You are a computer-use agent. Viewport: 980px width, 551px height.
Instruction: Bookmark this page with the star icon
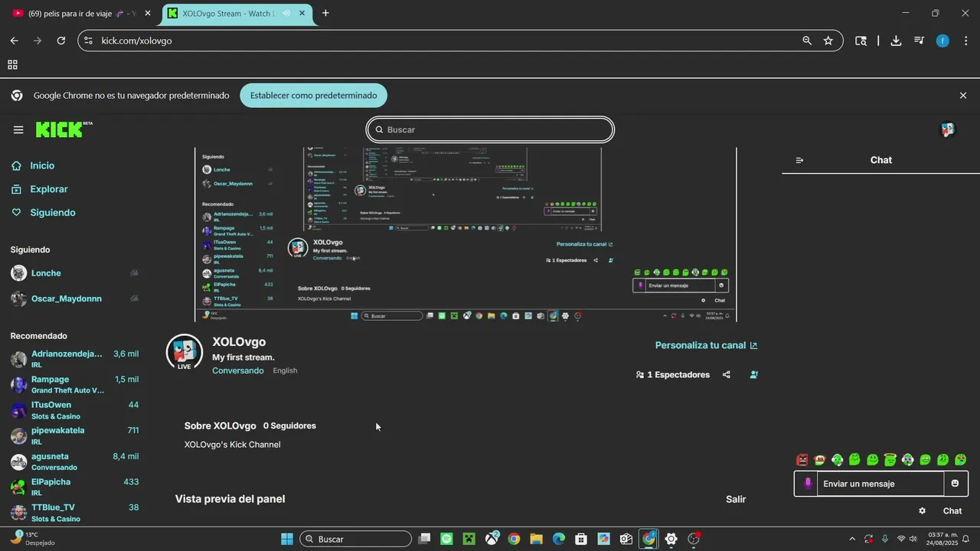click(x=828, y=41)
